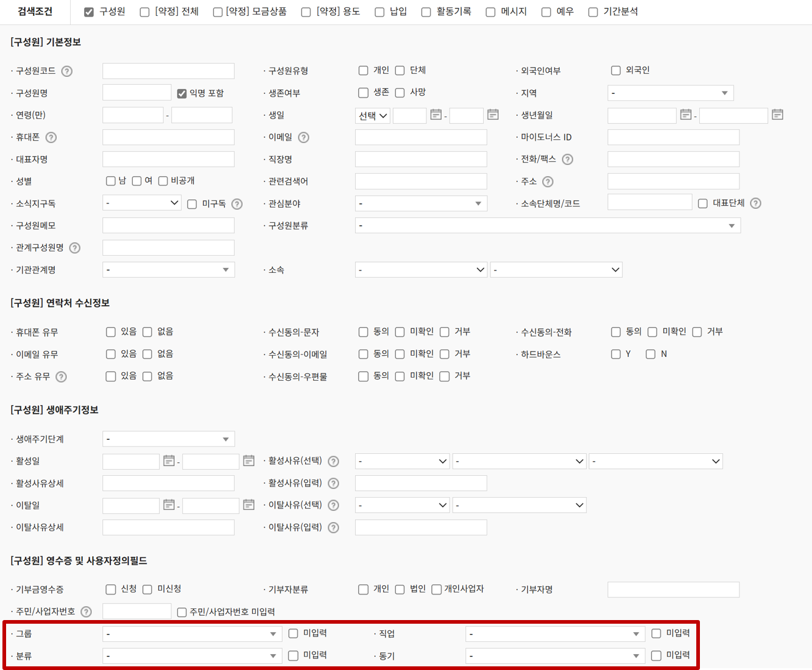
Task: Click the 구성원명 input field
Action: click(136, 93)
